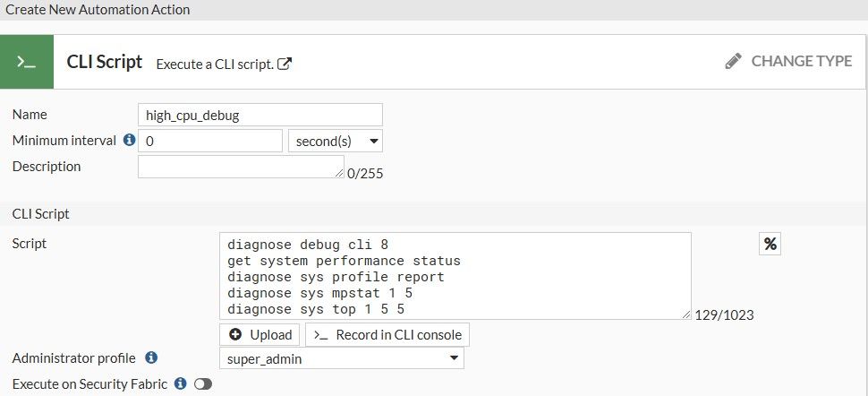Click the Execute on Security Fabric info icon
Screen dimensions: 868x396
(180, 383)
